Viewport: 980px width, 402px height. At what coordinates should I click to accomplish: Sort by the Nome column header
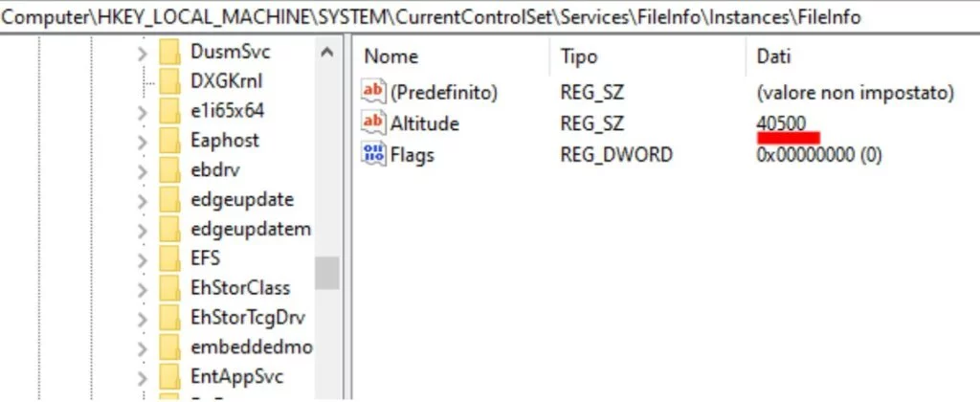(391, 56)
